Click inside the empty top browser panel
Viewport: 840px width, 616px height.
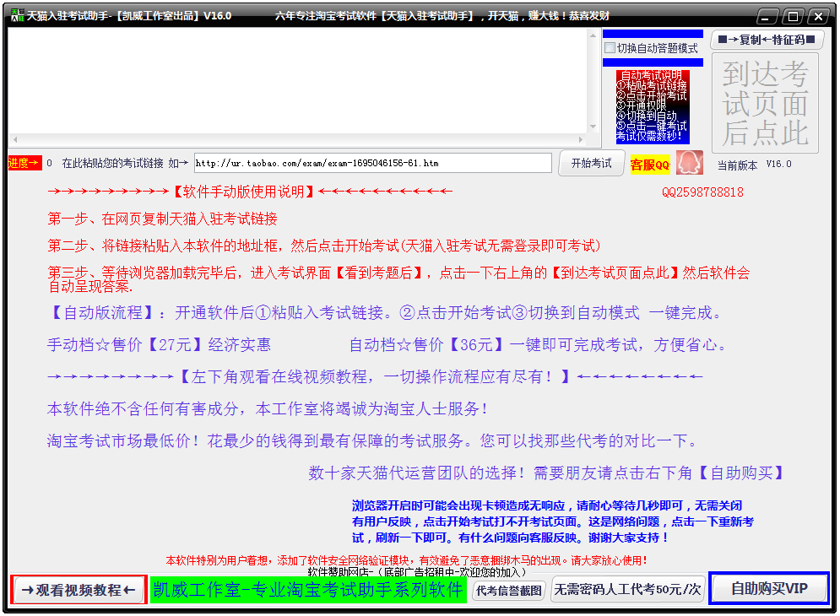point(298,80)
